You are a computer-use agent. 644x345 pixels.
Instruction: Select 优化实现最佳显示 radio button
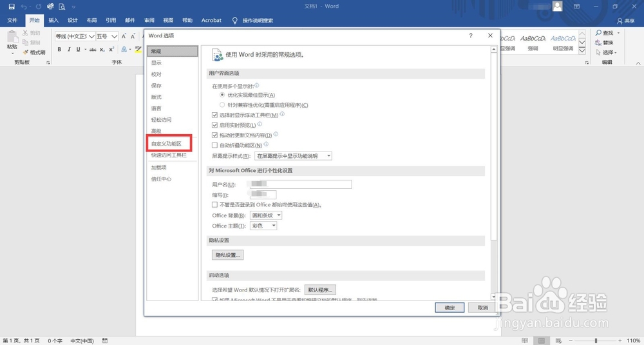pyautogui.click(x=222, y=95)
